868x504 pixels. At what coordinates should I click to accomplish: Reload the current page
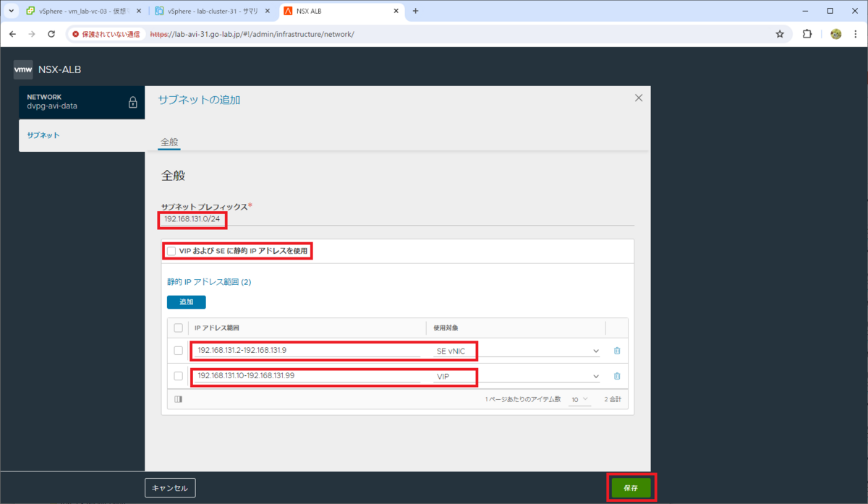51,34
